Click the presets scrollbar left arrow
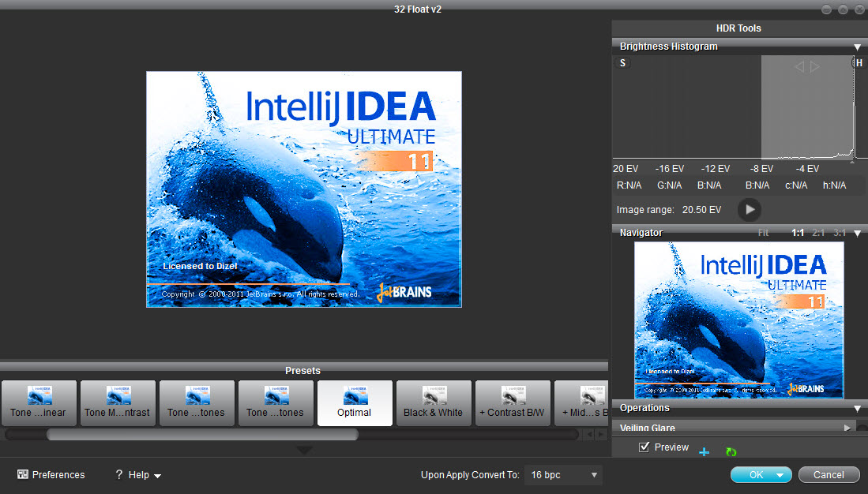The image size is (868, 494). pyautogui.click(x=589, y=435)
